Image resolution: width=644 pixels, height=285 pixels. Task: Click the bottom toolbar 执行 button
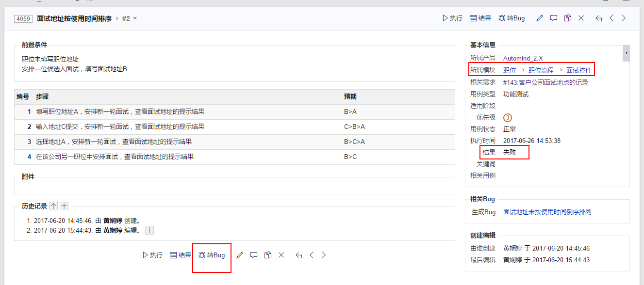152,255
